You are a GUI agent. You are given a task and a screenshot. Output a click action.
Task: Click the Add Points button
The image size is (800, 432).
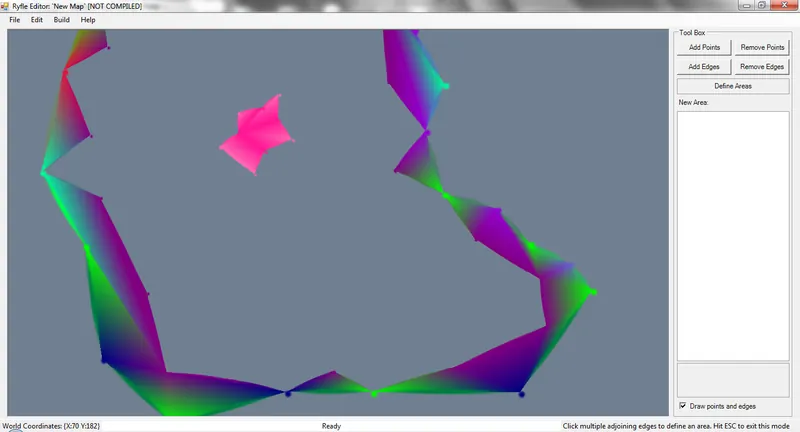coord(704,47)
